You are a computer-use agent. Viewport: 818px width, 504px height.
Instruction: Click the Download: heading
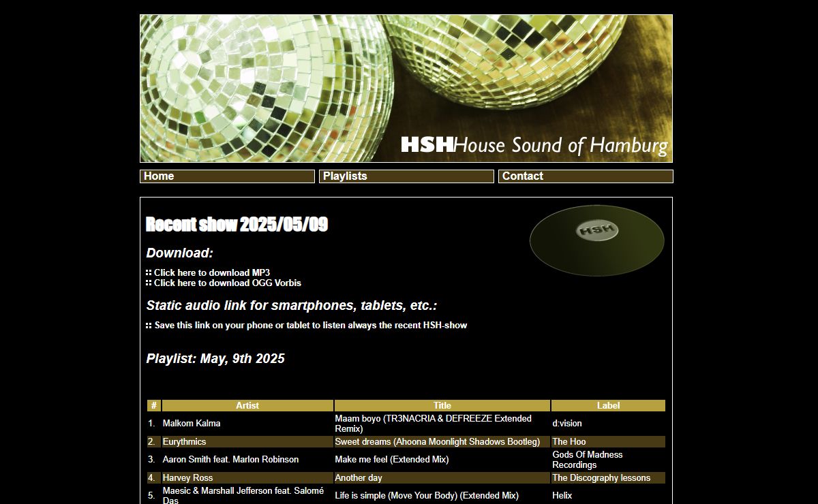(x=179, y=253)
